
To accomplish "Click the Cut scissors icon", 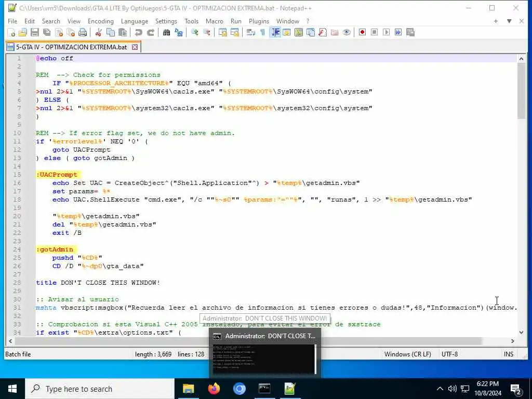I will click(98, 32).
